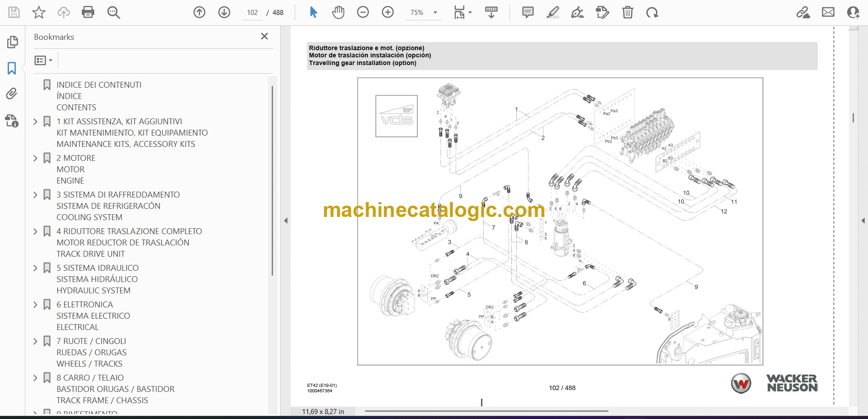Screen dimensions: 868x419
Task: Open the INDICE DEI CONTENUTI bookmark
Action: (99, 85)
